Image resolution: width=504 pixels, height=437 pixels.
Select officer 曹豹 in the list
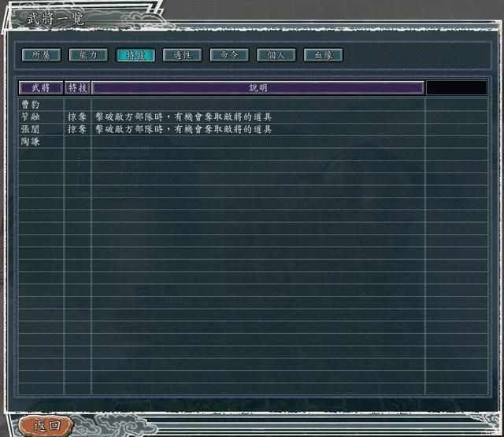point(31,104)
